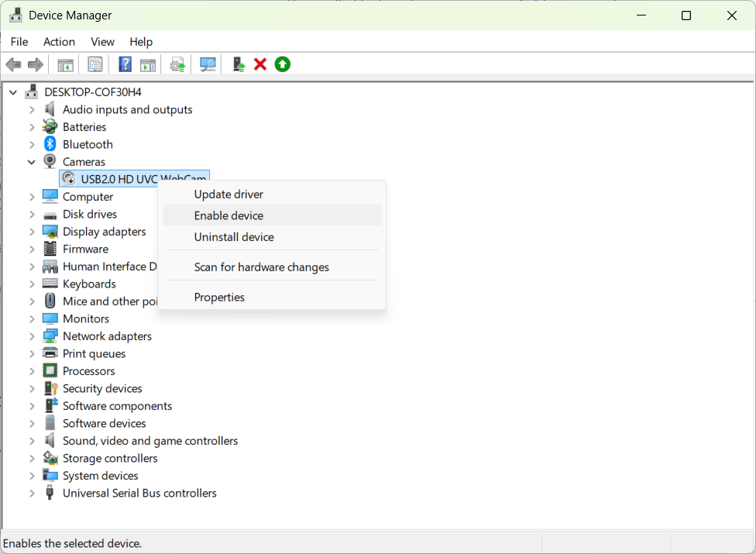
Task: Click the Device Manager title bar icon
Action: (x=16, y=15)
